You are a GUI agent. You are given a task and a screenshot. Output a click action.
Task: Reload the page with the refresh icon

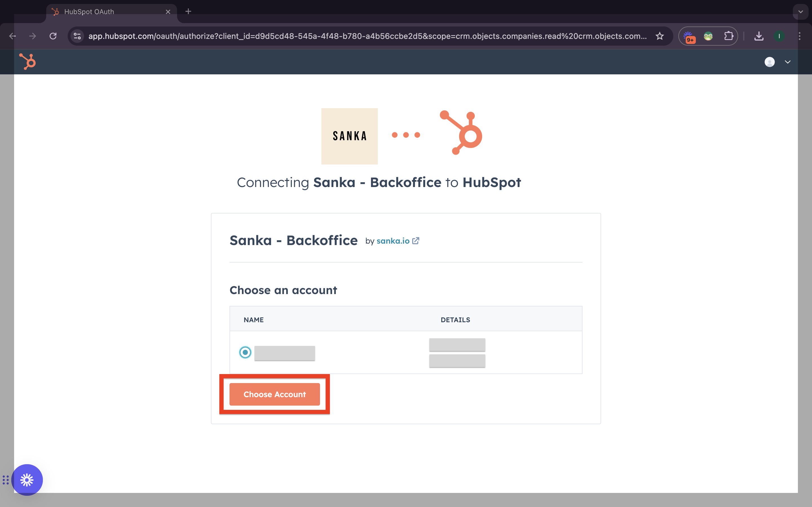point(53,36)
